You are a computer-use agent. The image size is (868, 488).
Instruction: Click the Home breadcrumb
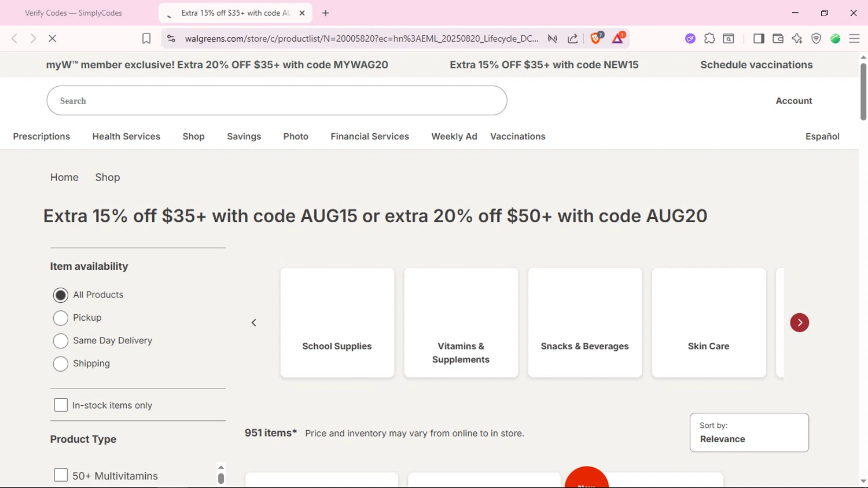pyautogui.click(x=64, y=178)
